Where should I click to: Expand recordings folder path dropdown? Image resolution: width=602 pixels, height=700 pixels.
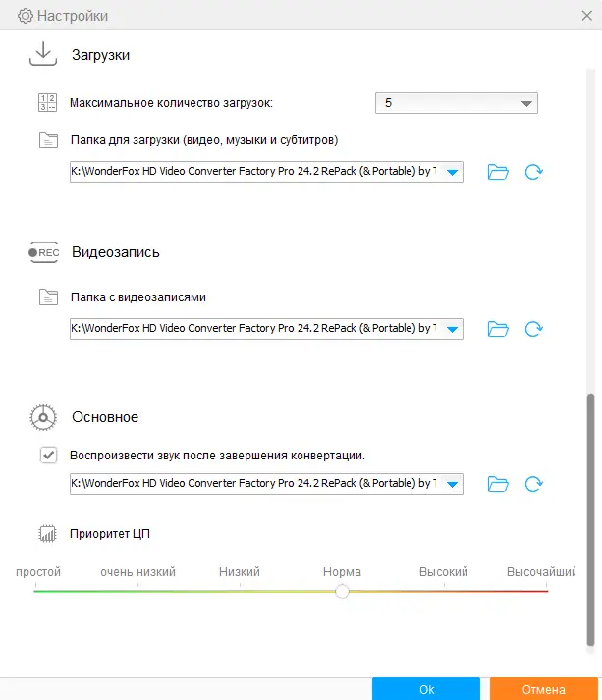[x=452, y=329]
